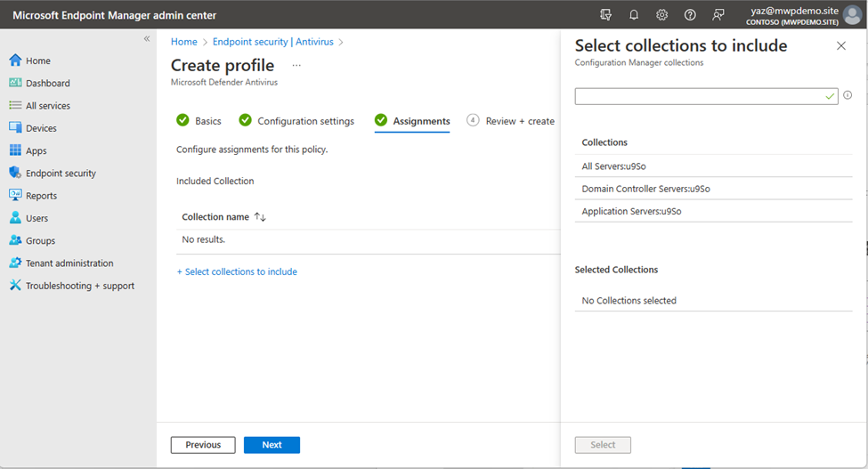Close the Select collections panel
This screenshot has width=868, height=469.
click(841, 46)
